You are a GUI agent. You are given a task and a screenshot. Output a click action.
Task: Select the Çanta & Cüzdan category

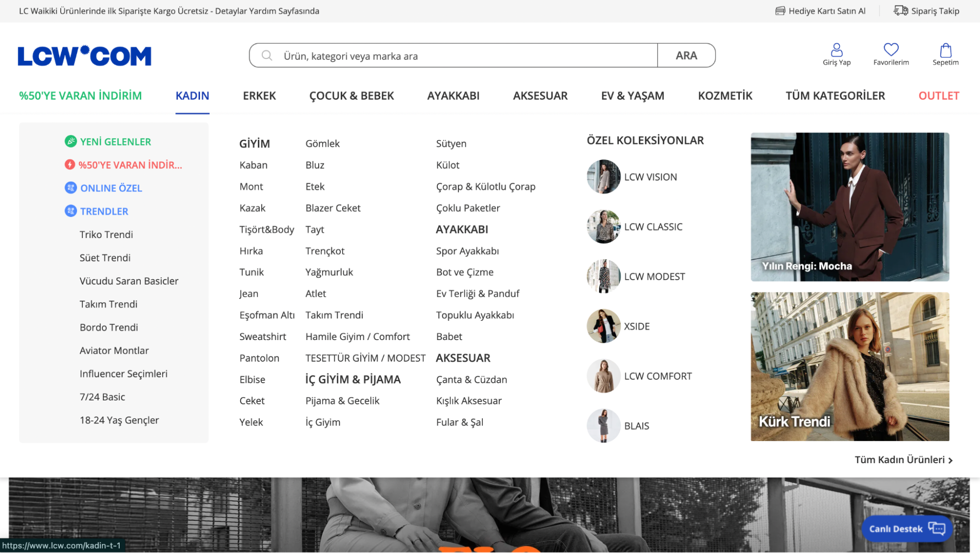click(x=472, y=379)
